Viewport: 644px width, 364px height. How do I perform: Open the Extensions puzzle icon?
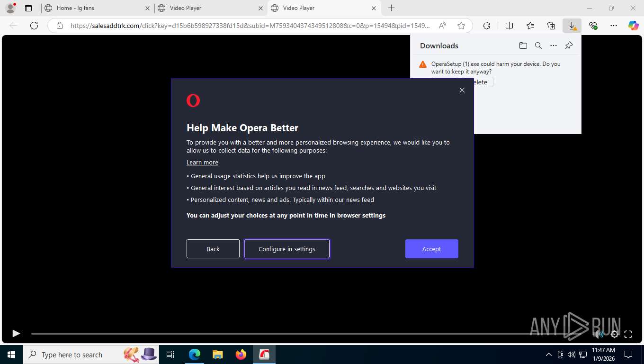point(486,26)
